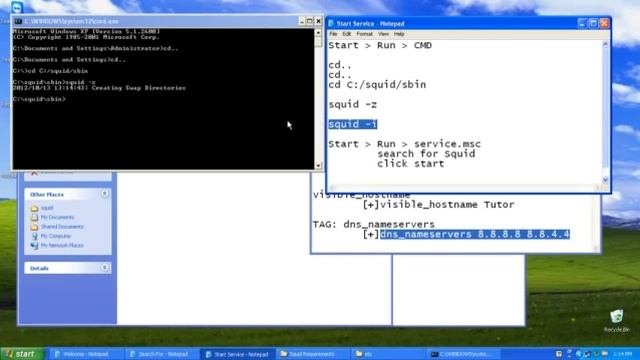This screenshot has width=640, height=360.
Task: Click highlighted 'dns_nameservers 8.8.8.8 8.8.4.4' text
Action: pyautogui.click(x=475, y=234)
